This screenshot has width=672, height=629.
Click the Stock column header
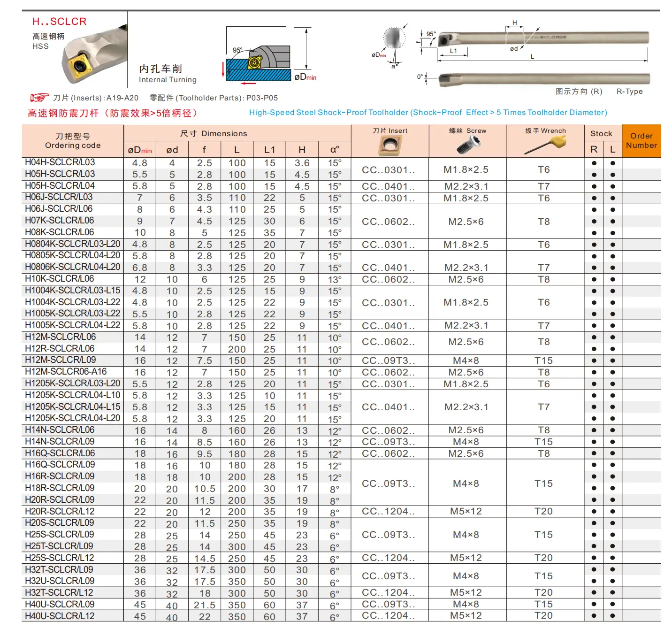[601, 133]
